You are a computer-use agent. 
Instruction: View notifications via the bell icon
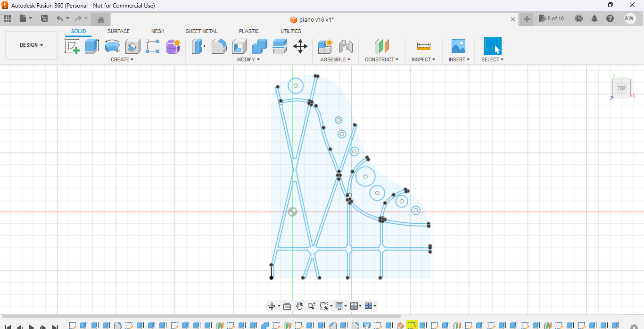coord(594,18)
